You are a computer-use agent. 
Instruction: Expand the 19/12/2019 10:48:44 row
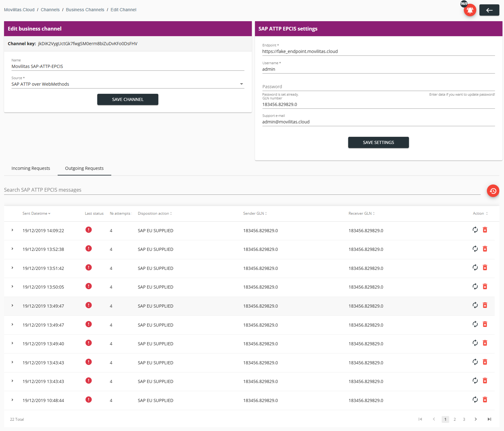click(12, 400)
